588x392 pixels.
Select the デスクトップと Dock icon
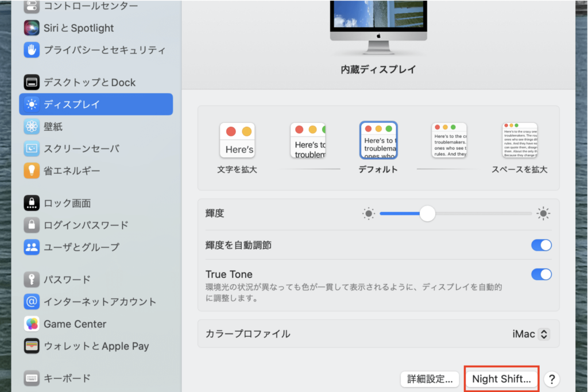pyautogui.click(x=32, y=82)
